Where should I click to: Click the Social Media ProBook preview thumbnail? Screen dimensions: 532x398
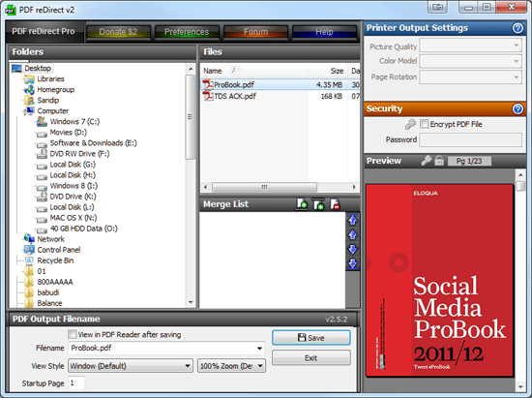[440, 281]
